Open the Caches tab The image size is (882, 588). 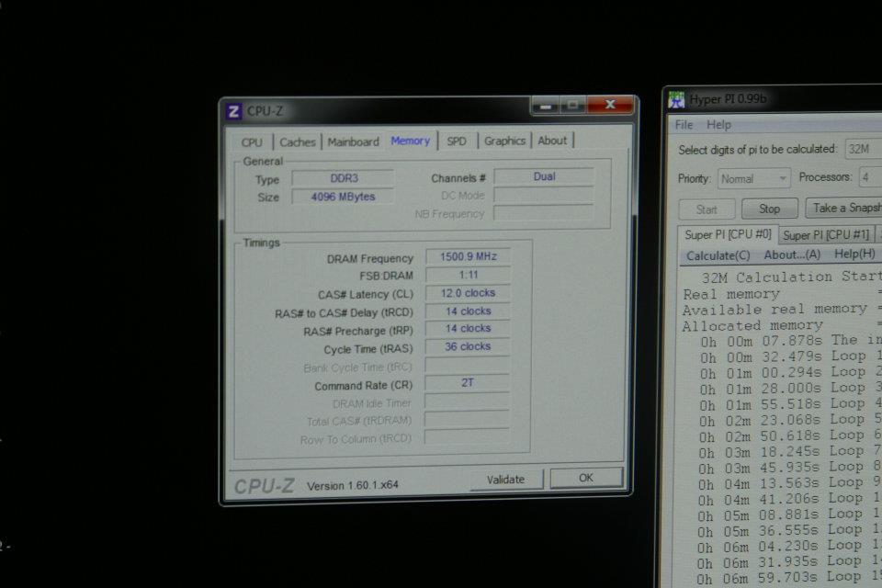(x=297, y=141)
